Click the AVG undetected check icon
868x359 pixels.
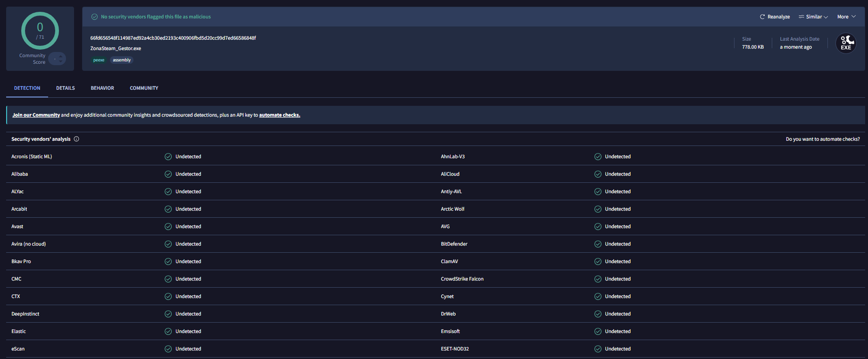tap(598, 227)
